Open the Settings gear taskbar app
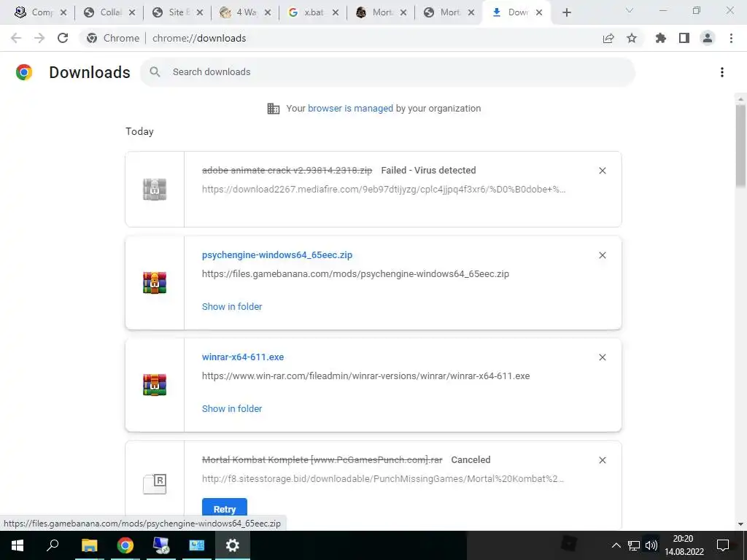747x560 pixels. pyautogui.click(x=233, y=545)
